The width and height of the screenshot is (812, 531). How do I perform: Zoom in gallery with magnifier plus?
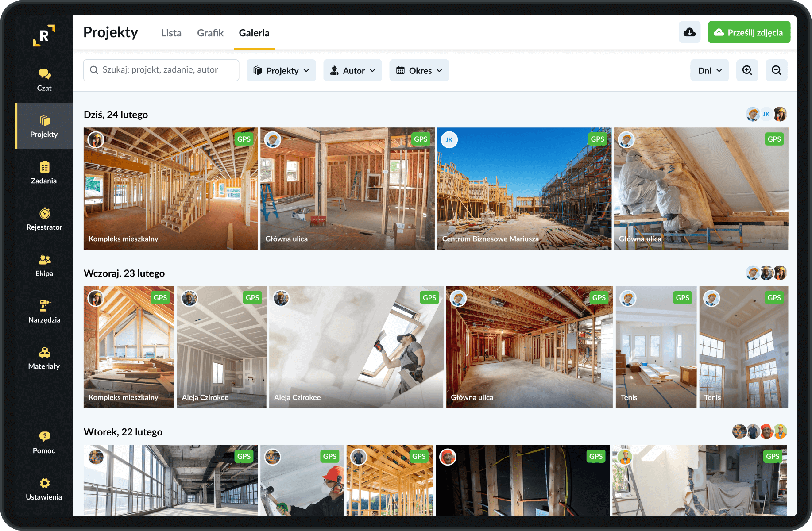pyautogui.click(x=747, y=70)
